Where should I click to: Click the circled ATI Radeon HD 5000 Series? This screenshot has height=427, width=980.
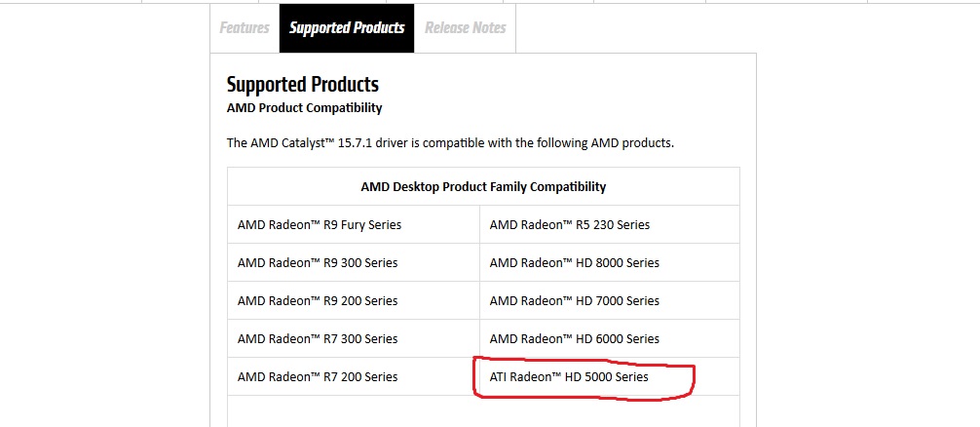pyautogui.click(x=569, y=377)
